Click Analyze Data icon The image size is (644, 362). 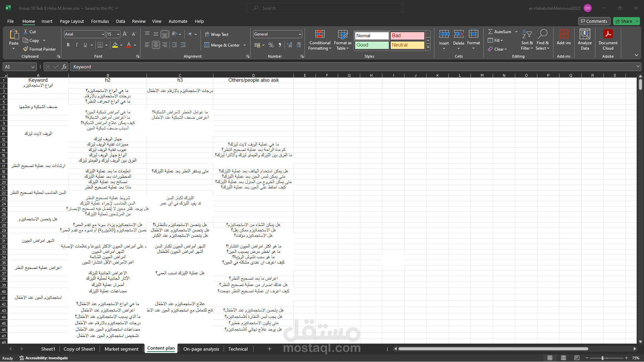pyautogui.click(x=585, y=34)
